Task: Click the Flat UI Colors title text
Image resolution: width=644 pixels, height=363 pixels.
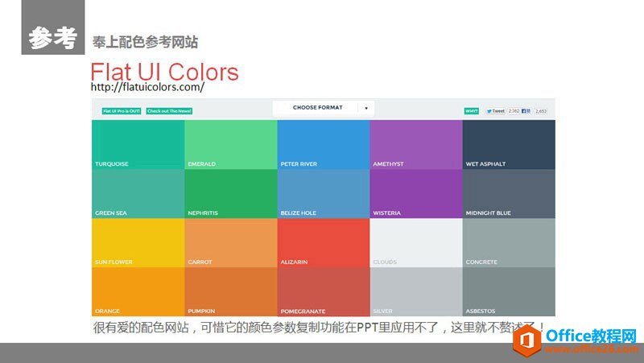Action: pos(164,72)
